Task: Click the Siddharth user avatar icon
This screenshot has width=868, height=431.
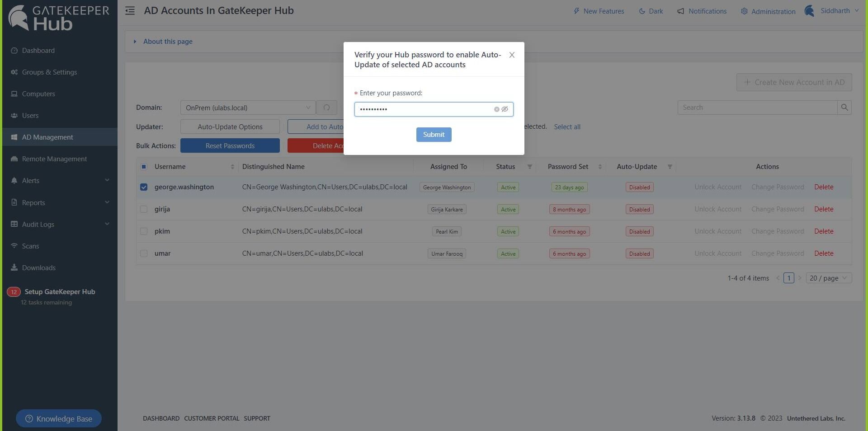Action: tap(809, 11)
